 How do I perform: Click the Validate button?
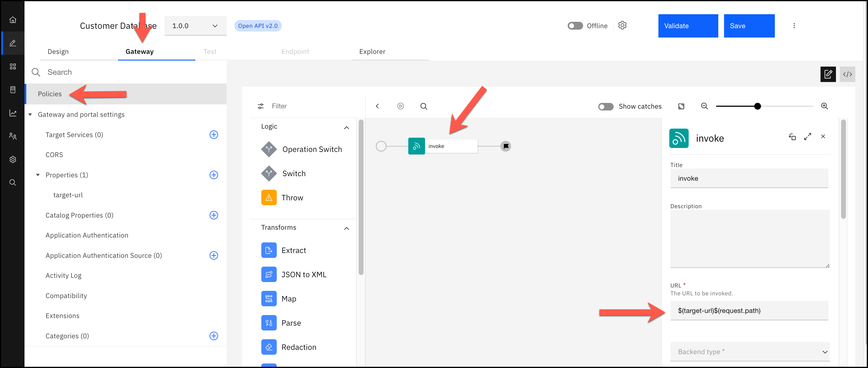point(688,26)
